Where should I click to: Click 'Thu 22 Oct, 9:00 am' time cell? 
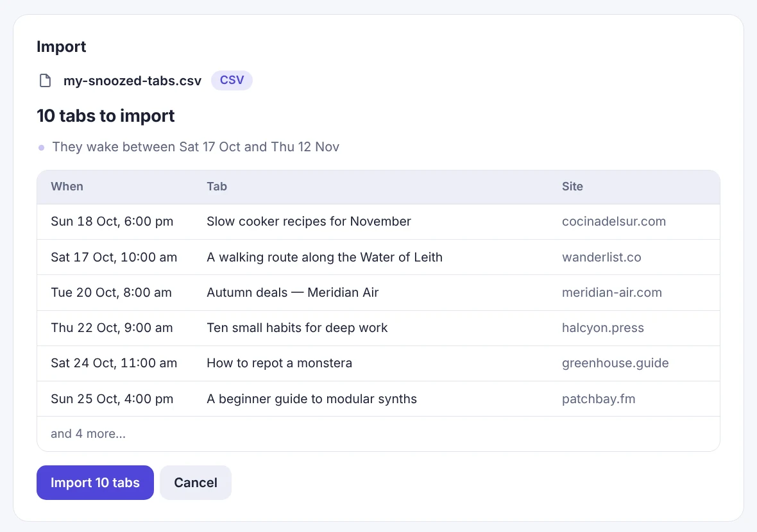click(x=112, y=328)
